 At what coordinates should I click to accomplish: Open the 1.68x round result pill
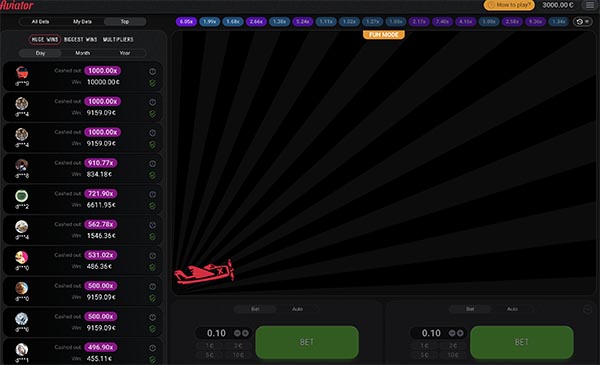pyautogui.click(x=233, y=22)
